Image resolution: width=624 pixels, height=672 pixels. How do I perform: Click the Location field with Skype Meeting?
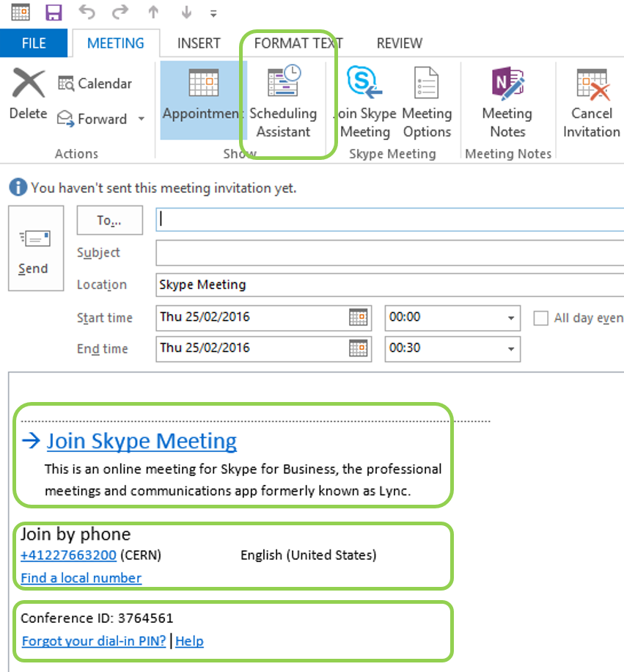(390, 285)
